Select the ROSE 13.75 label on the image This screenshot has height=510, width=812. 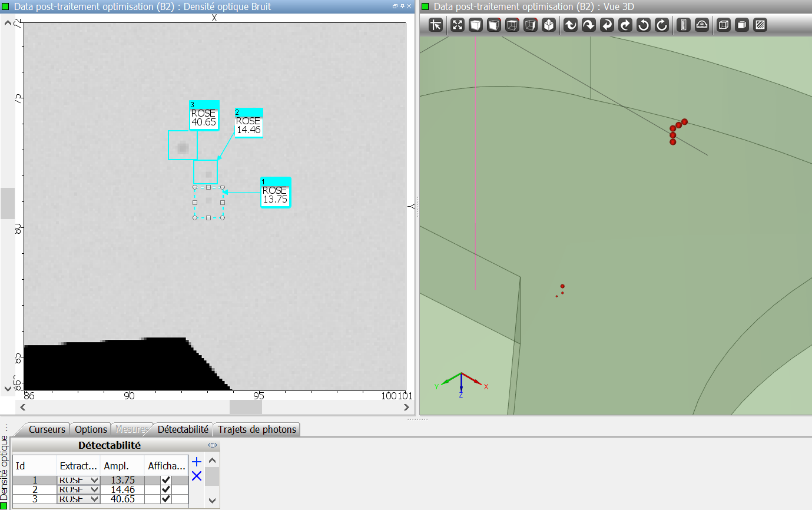click(276, 192)
